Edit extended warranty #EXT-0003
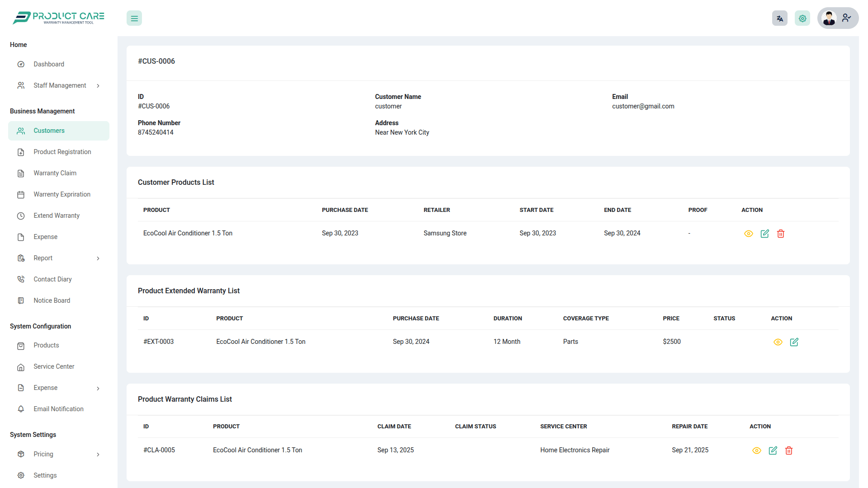The image size is (868, 488). pos(794,342)
